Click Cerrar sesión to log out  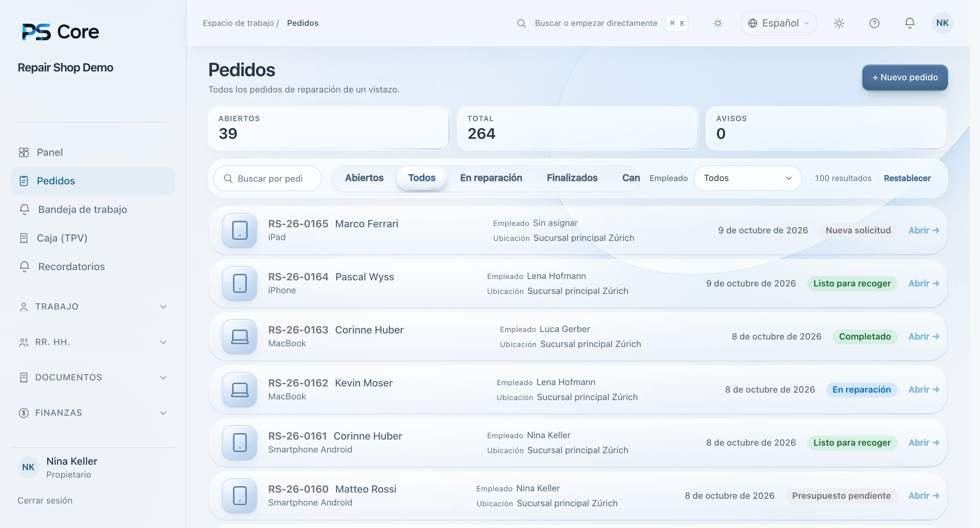(45, 500)
